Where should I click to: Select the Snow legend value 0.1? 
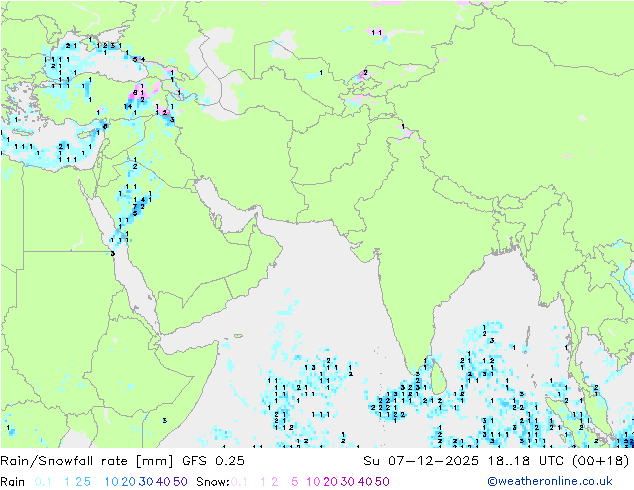[x=239, y=482]
